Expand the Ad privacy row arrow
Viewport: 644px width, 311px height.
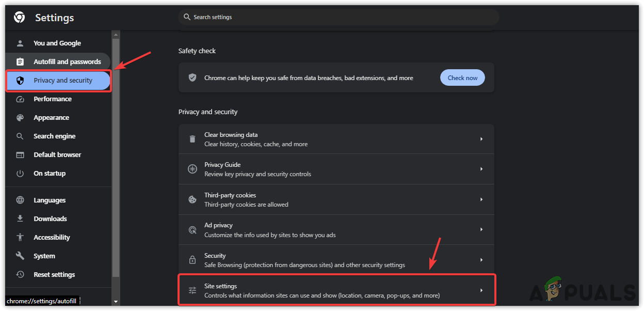[x=481, y=229]
